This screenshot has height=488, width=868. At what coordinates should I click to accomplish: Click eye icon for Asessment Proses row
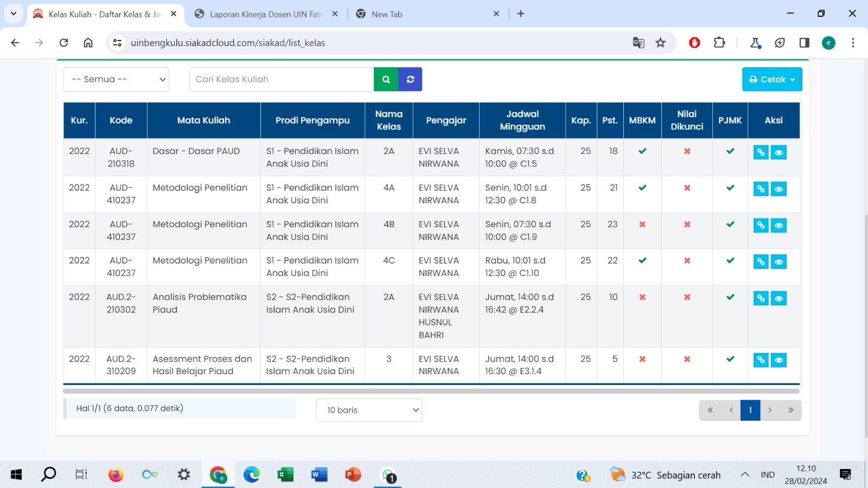pos(778,360)
